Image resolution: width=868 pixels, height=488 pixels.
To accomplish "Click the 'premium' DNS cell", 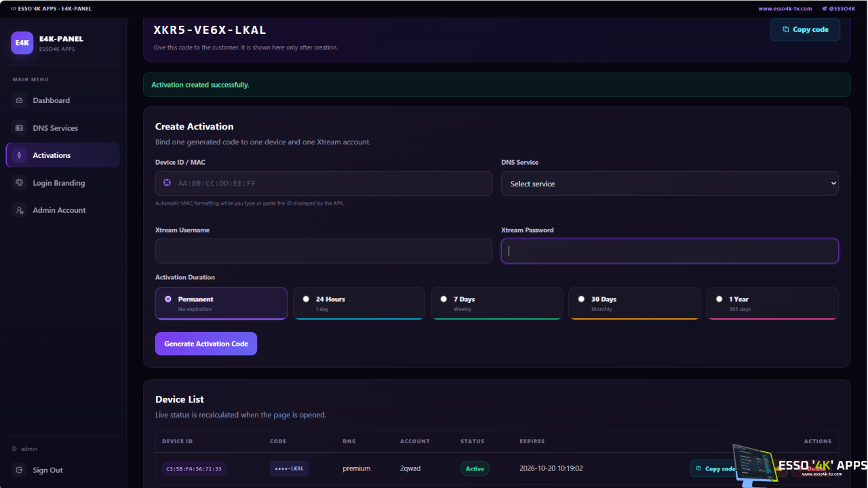I will pos(357,468).
